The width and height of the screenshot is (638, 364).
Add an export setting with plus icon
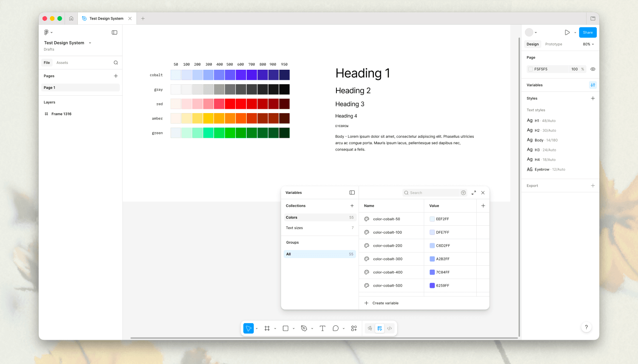[x=593, y=185]
